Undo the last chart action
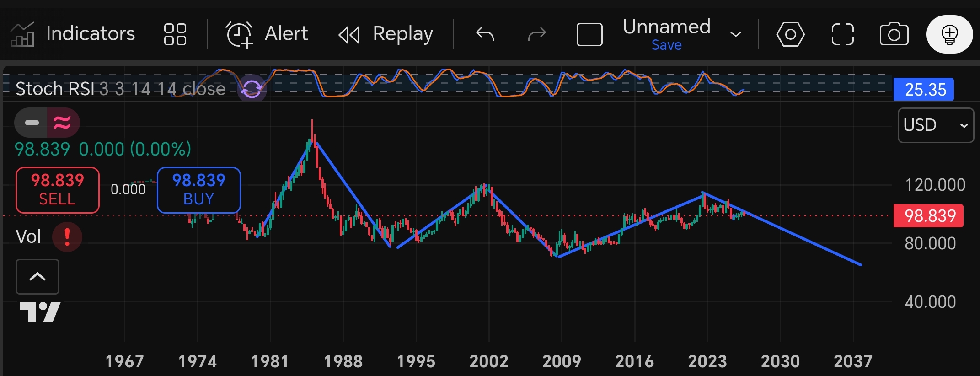The height and width of the screenshot is (376, 980). 485,34
